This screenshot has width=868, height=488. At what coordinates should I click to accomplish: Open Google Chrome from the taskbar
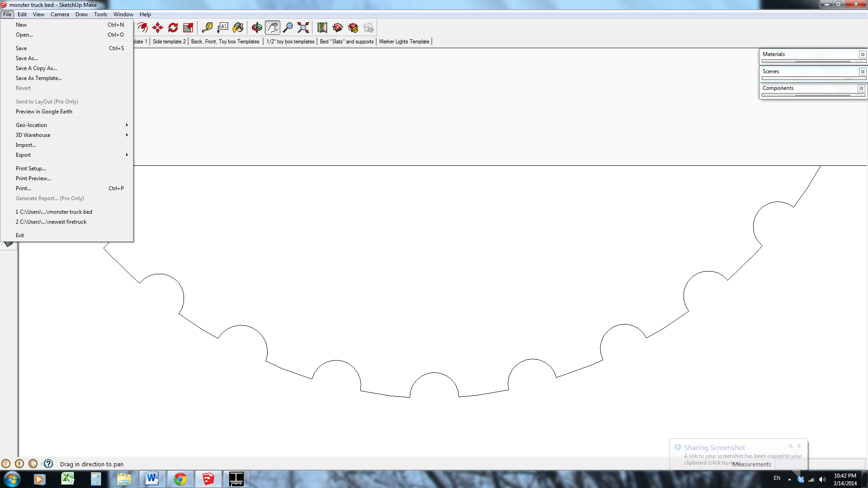180,479
